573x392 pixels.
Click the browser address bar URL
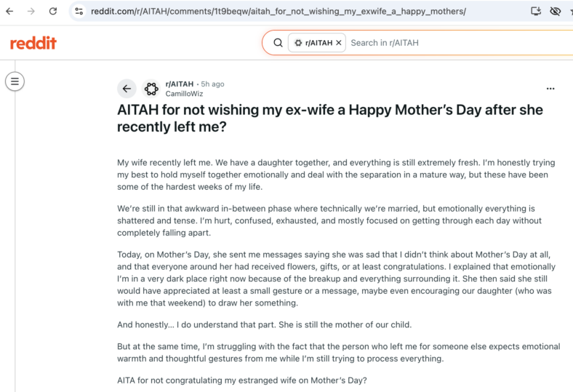click(x=278, y=12)
